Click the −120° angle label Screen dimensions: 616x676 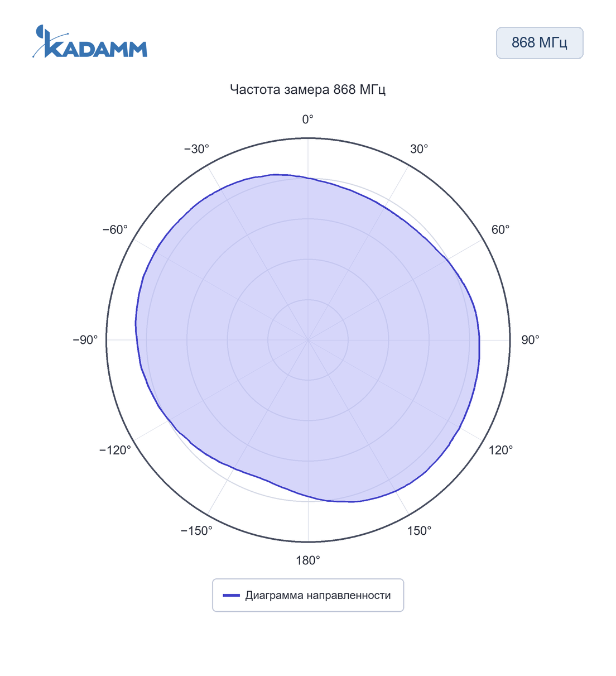click(115, 450)
